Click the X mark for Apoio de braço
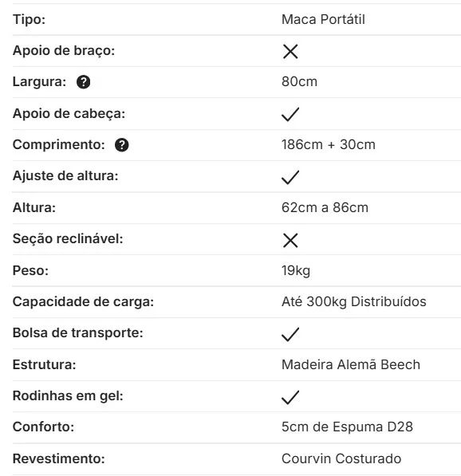This screenshot has height=476, width=461. pos(290,51)
